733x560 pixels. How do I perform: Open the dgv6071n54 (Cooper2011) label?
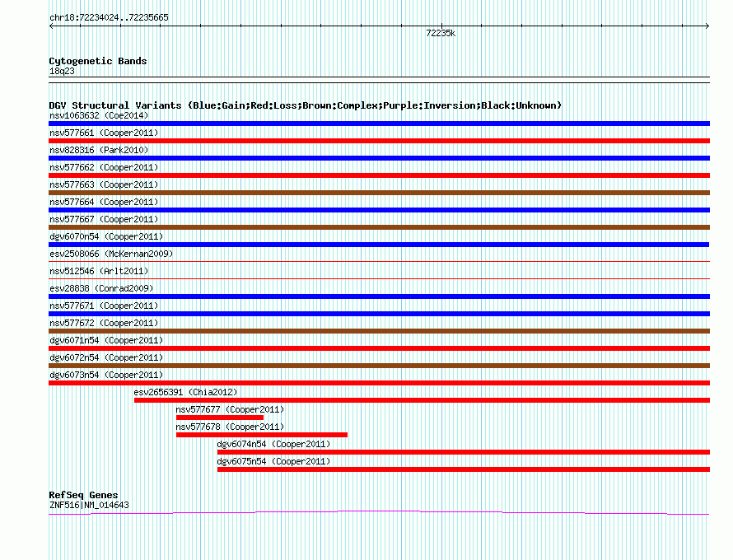point(106,340)
